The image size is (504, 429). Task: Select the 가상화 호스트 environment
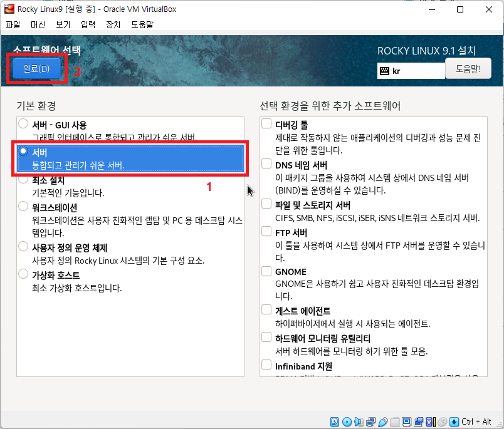(x=23, y=274)
